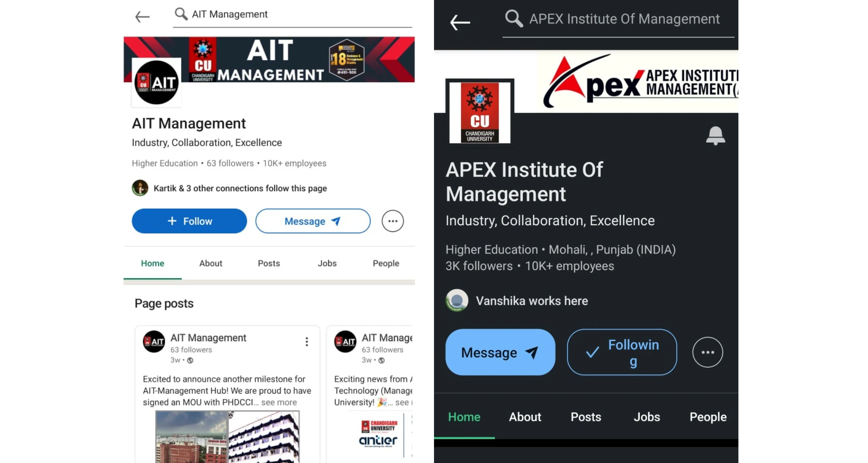Screen dimensions: 868x463
Task: Tap the back arrow on dark APEX page
Action: (460, 22)
